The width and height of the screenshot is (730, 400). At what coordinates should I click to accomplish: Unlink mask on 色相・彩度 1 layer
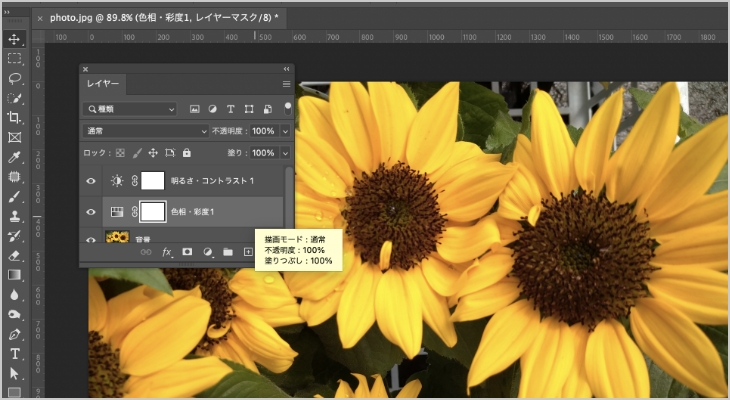pyautogui.click(x=135, y=212)
